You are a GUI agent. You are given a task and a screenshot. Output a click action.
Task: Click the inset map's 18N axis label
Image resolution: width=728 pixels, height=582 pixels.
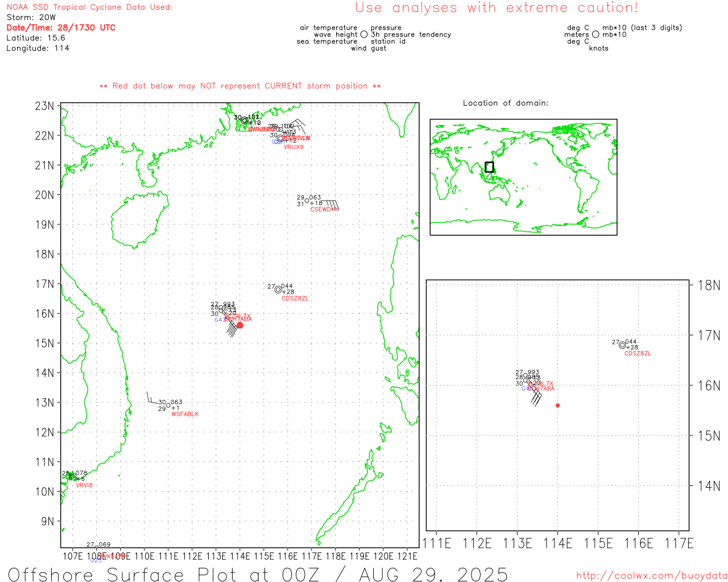(709, 285)
